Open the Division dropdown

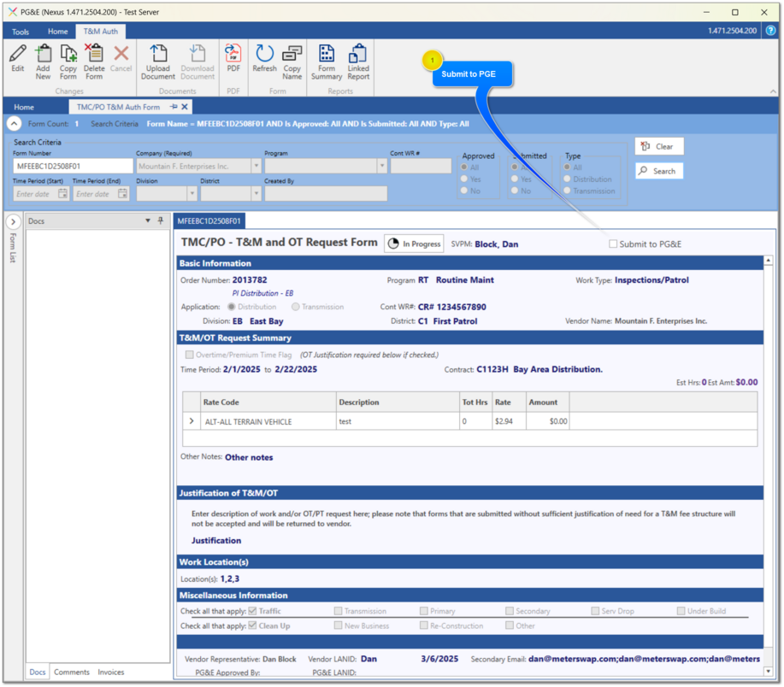[x=192, y=194]
